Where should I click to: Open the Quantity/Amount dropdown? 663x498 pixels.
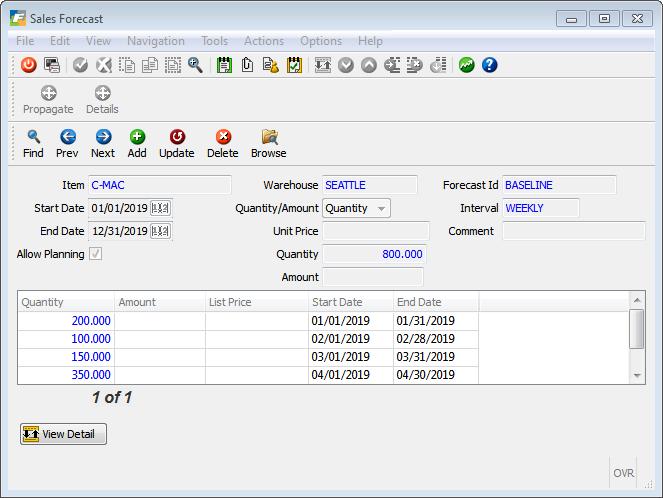point(356,208)
